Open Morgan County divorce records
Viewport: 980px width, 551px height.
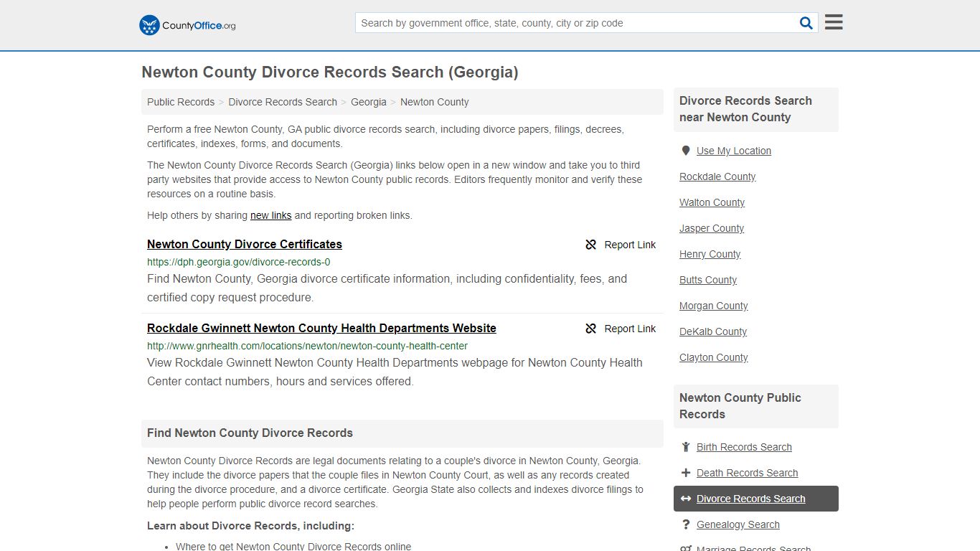coord(714,306)
